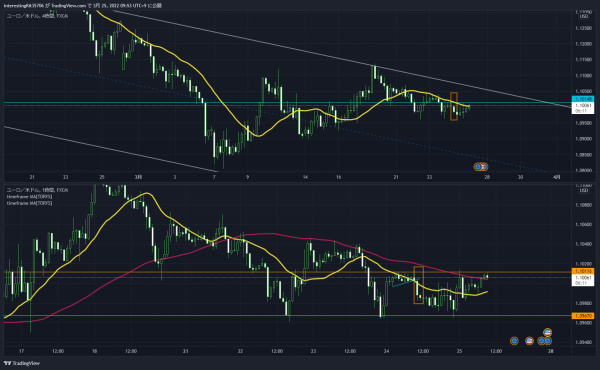Click the 3月 label on upper time axis
The height and width of the screenshot is (370, 600).
tap(138, 177)
